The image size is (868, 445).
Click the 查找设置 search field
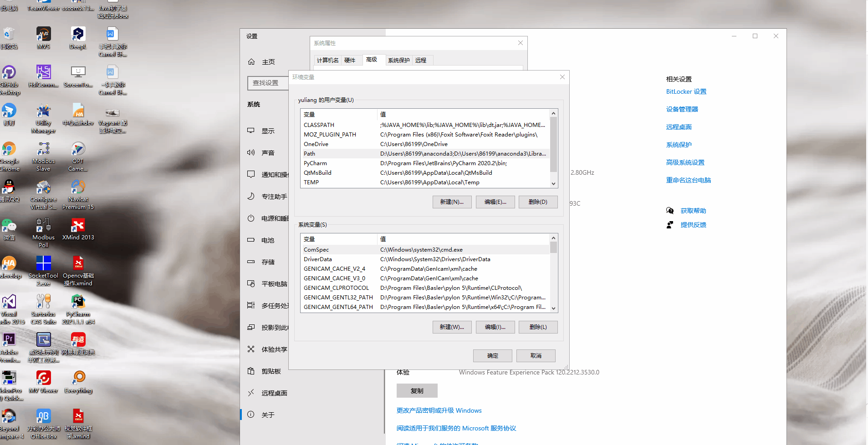click(x=268, y=83)
